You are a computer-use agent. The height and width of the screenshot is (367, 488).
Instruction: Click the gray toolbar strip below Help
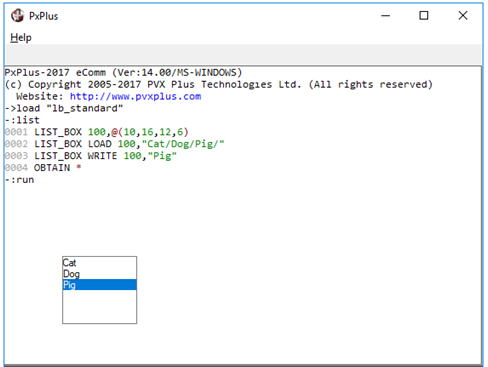(244, 55)
